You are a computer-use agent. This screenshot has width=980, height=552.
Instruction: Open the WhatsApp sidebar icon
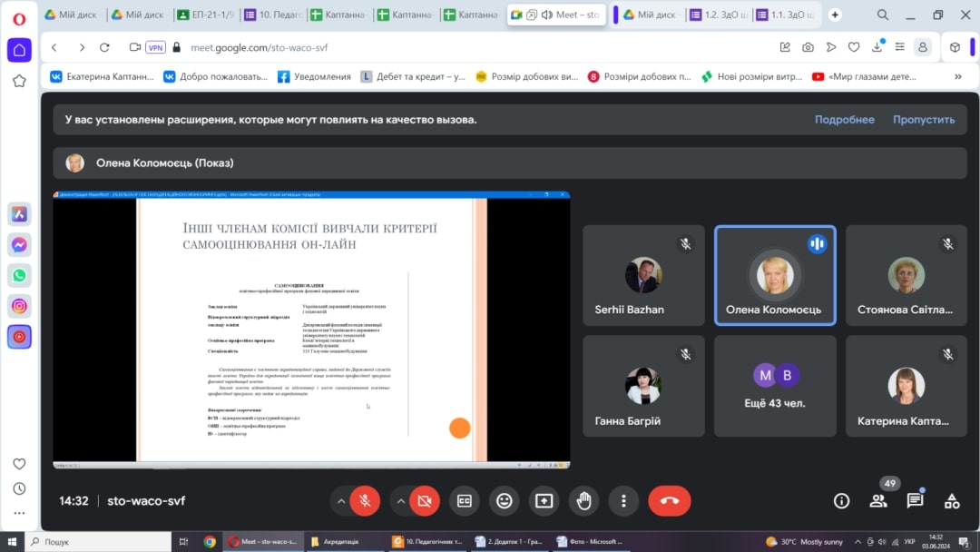[19, 276]
